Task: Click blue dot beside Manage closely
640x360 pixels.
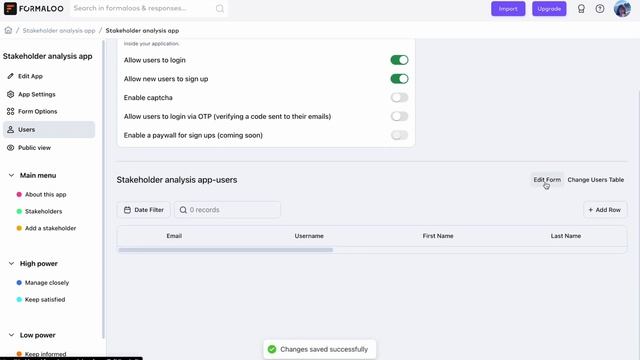Action: [19, 282]
